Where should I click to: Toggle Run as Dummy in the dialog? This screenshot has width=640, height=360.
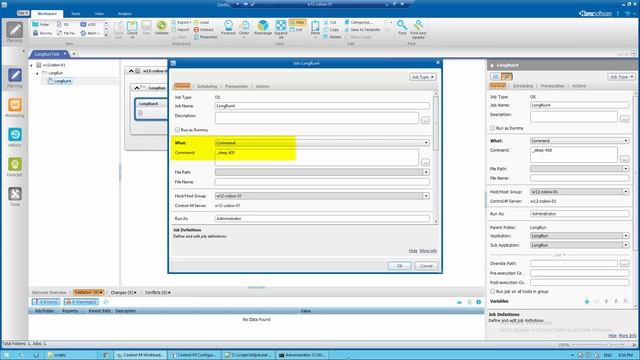point(177,130)
